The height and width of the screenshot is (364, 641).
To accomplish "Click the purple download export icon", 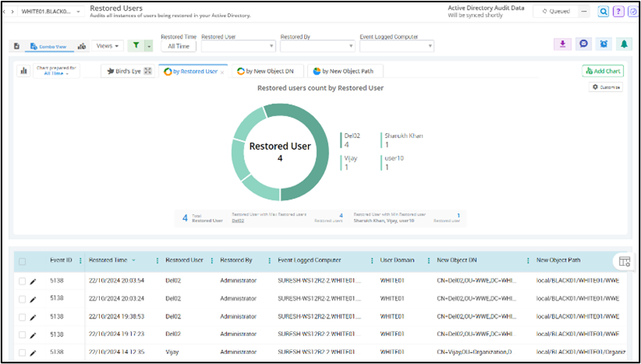I will pos(562,45).
